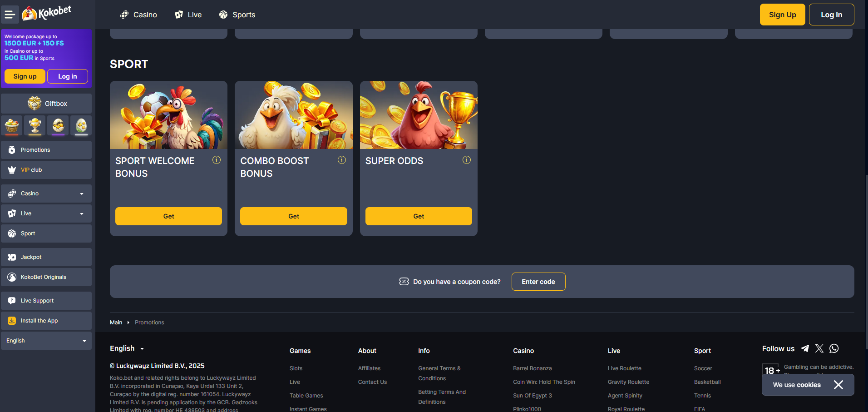Click the page's vertical scrollbar
The height and width of the screenshot is (412, 868).
point(867,261)
